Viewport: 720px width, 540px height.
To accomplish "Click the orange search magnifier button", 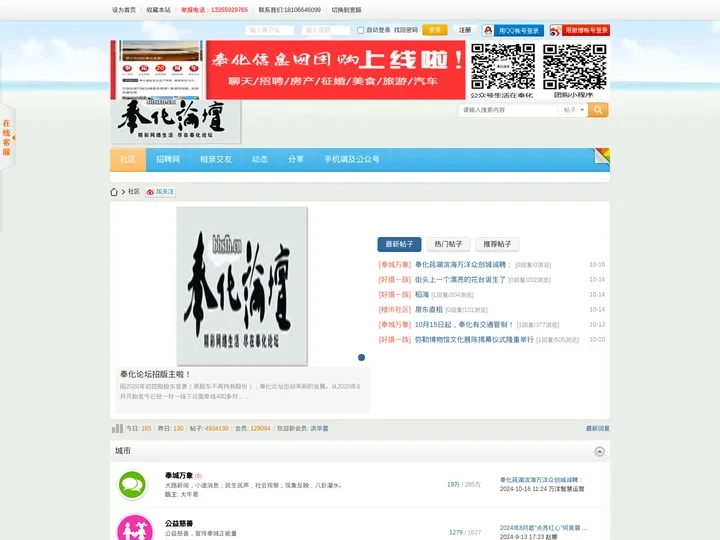I will tap(598, 110).
